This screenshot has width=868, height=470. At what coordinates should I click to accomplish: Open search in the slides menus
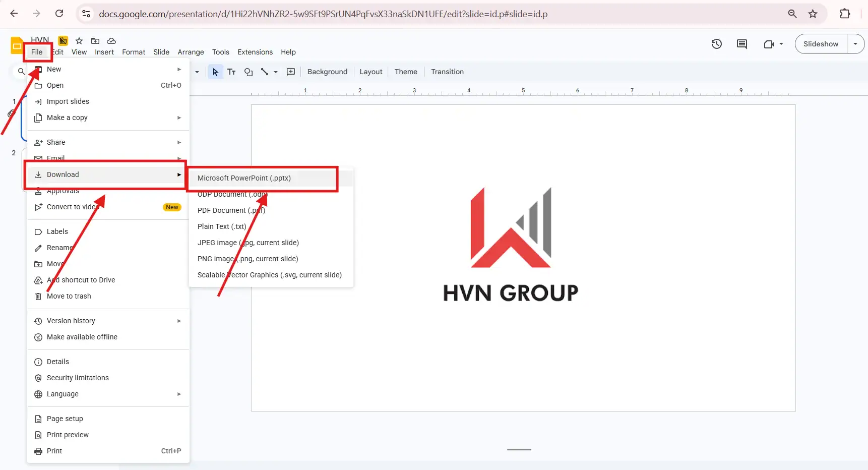point(21,72)
